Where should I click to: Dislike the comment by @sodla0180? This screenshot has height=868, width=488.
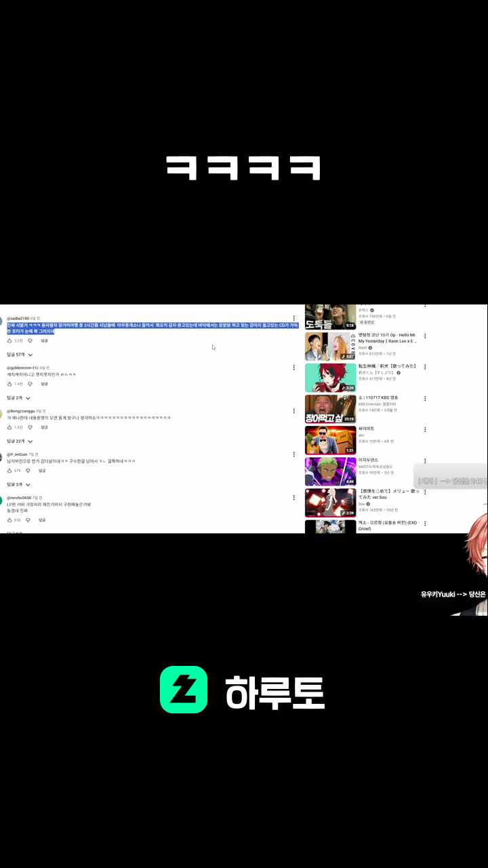(30, 340)
